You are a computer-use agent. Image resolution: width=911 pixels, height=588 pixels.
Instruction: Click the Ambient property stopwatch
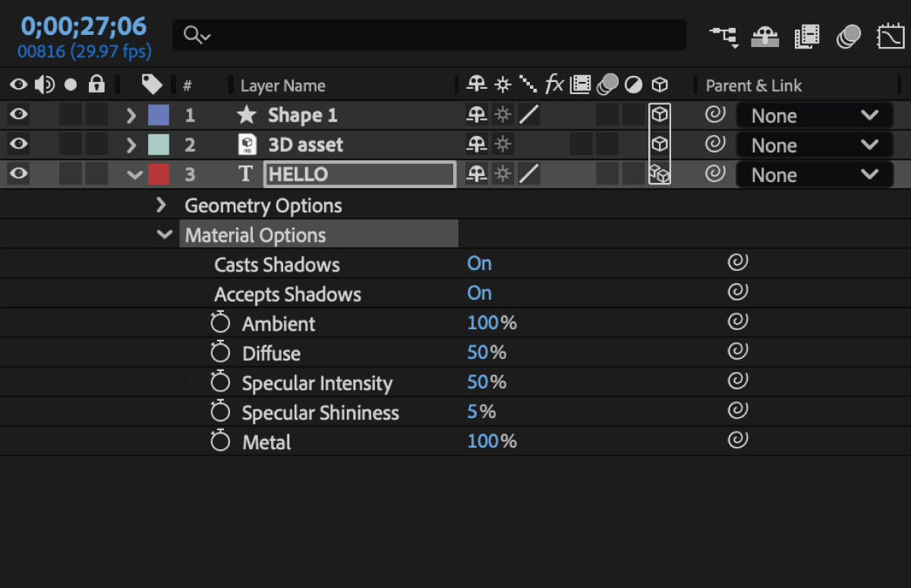pos(219,322)
